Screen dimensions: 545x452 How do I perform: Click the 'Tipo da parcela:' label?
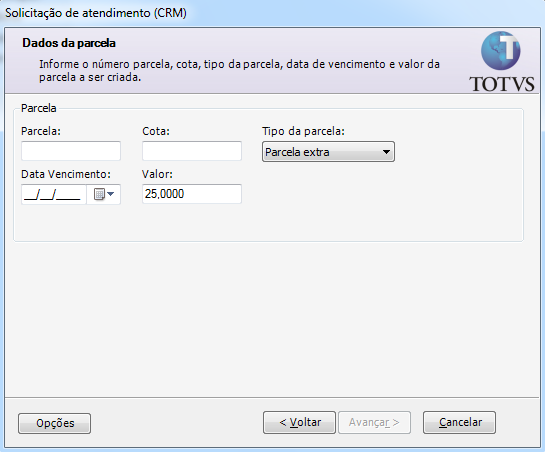pos(303,131)
